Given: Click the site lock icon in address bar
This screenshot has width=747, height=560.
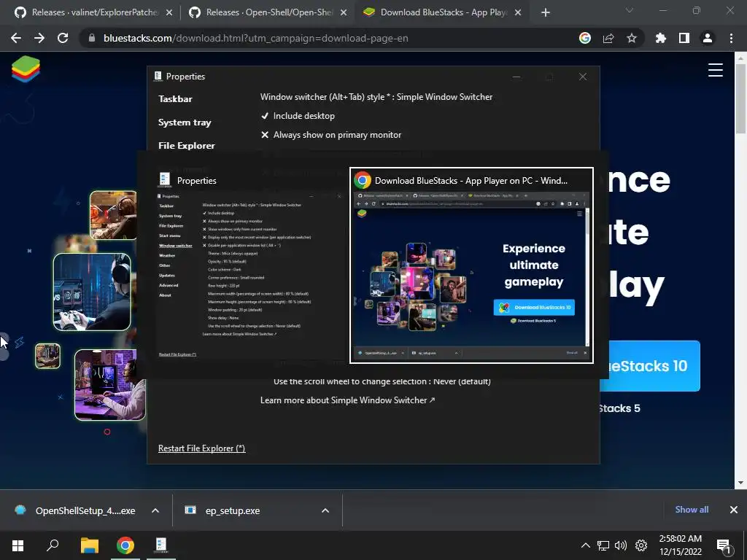Looking at the screenshot, I should coord(92,38).
